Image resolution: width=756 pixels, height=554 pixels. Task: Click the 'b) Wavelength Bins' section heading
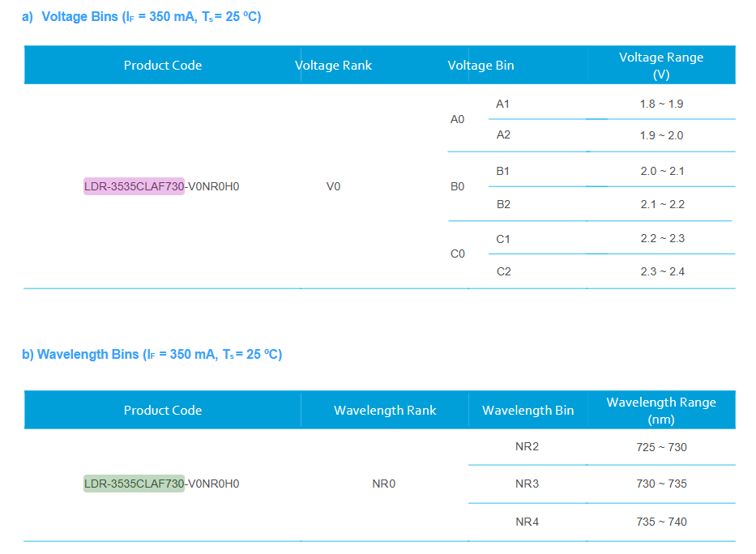pos(152,355)
